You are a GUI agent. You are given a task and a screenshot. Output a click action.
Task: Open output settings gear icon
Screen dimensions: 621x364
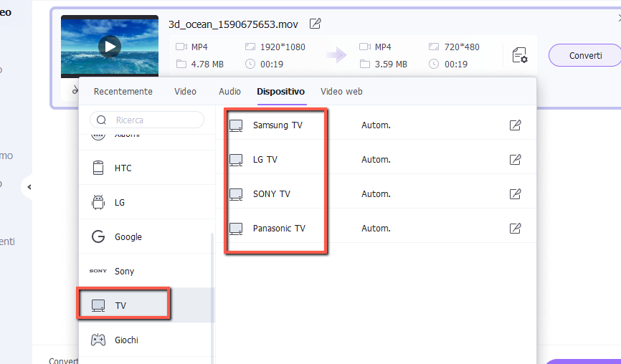point(520,55)
